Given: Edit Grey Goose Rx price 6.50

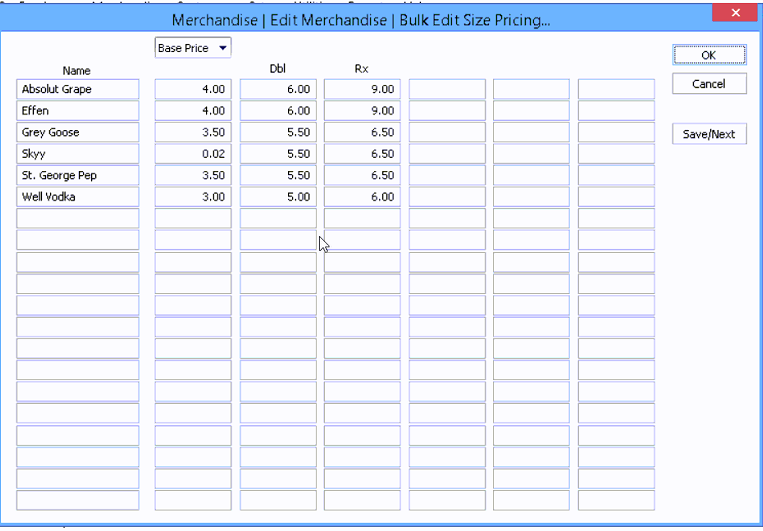Looking at the screenshot, I should (x=363, y=132).
